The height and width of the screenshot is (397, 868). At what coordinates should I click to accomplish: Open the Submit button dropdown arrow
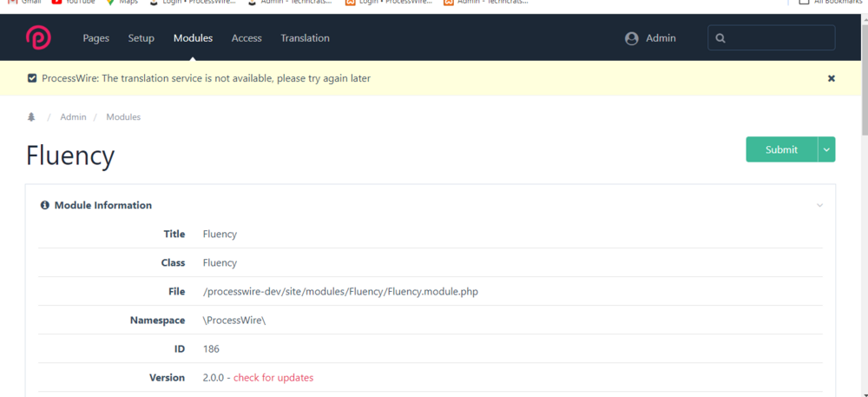click(x=826, y=149)
